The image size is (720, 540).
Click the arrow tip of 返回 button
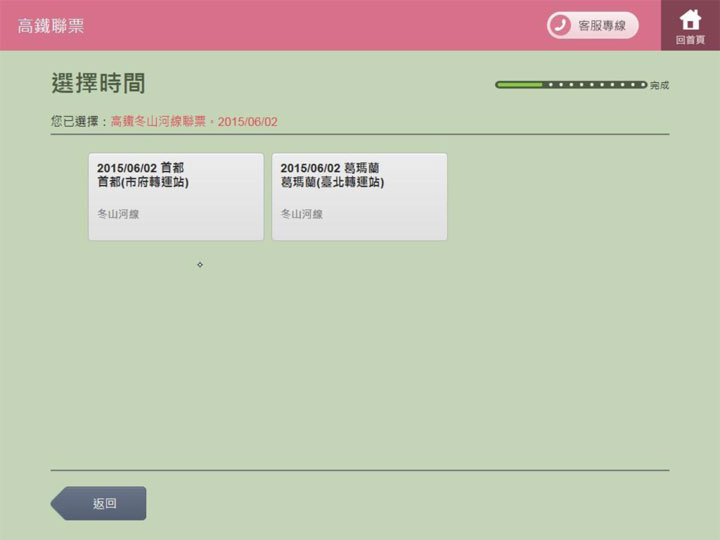tap(58, 503)
